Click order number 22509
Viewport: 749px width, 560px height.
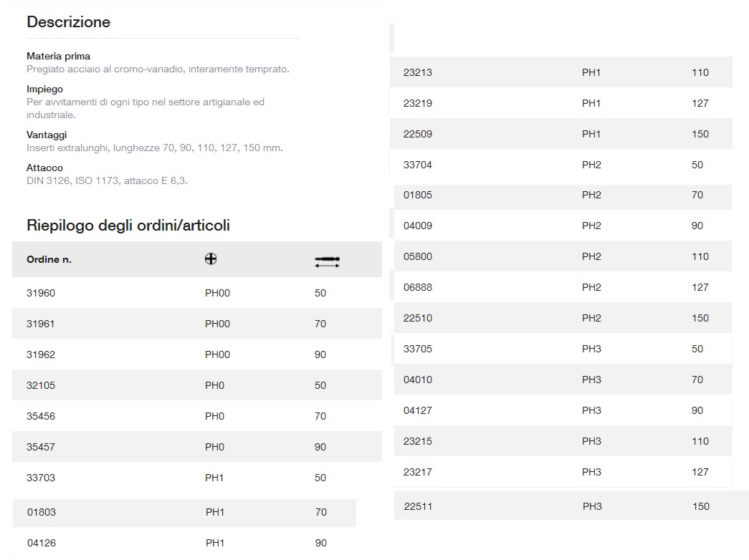pyautogui.click(x=418, y=134)
